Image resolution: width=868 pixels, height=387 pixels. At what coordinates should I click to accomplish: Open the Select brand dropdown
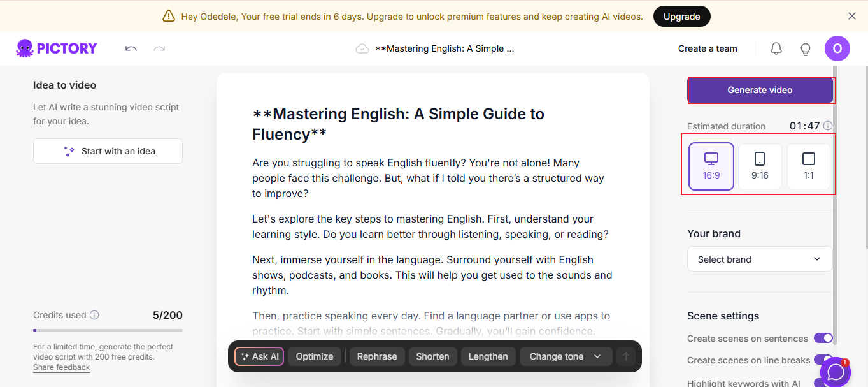(x=760, y=259)
